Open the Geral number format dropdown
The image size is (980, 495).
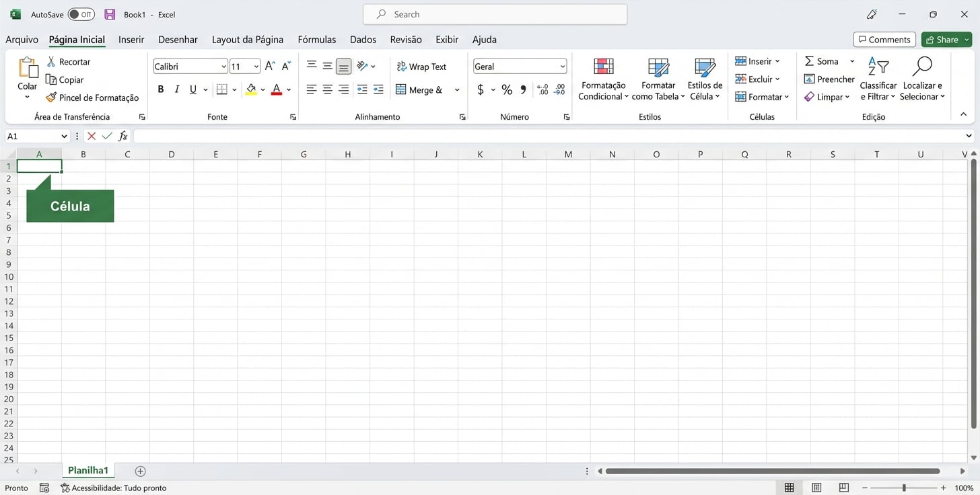tap(562, 67)
